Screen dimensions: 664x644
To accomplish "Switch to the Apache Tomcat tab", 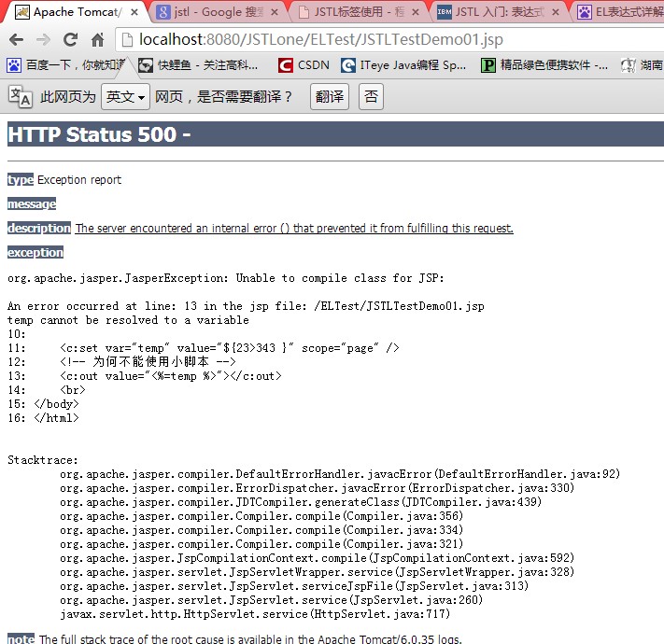I will pyautogui.click(x=77, y=12).
